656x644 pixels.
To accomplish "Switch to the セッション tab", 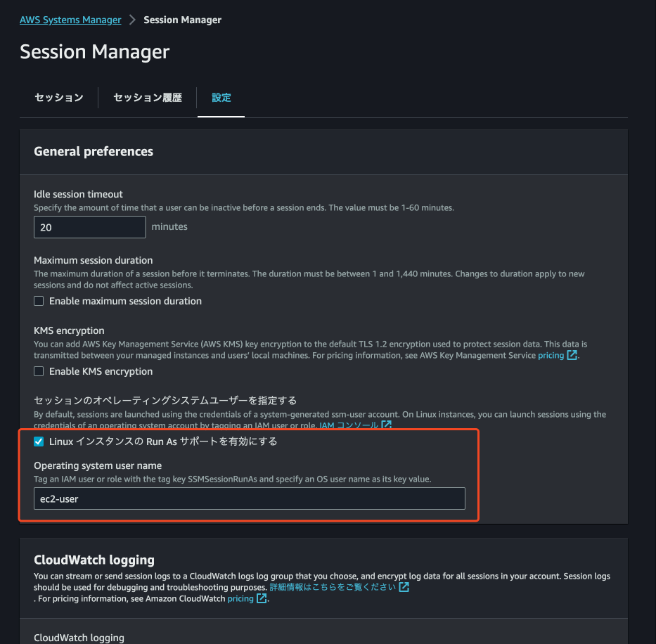I will [x=58, y=98].
